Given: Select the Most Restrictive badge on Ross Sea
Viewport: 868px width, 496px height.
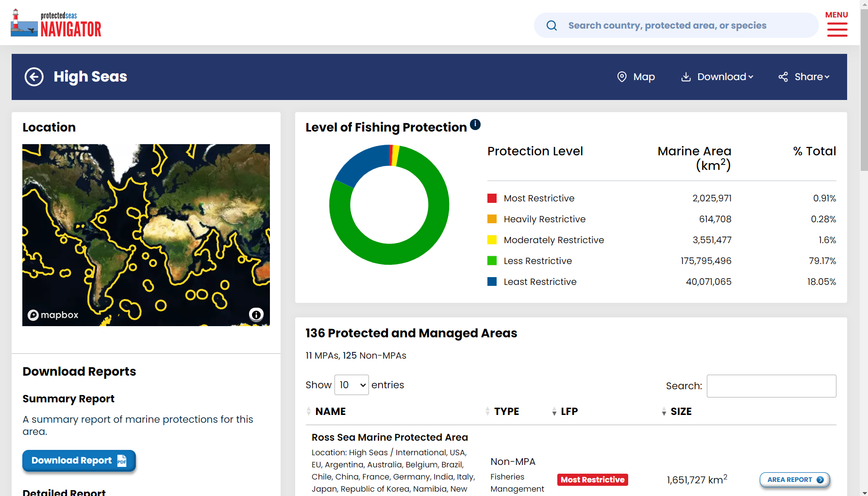Looking at the screenshot, I should click(592, 479).
